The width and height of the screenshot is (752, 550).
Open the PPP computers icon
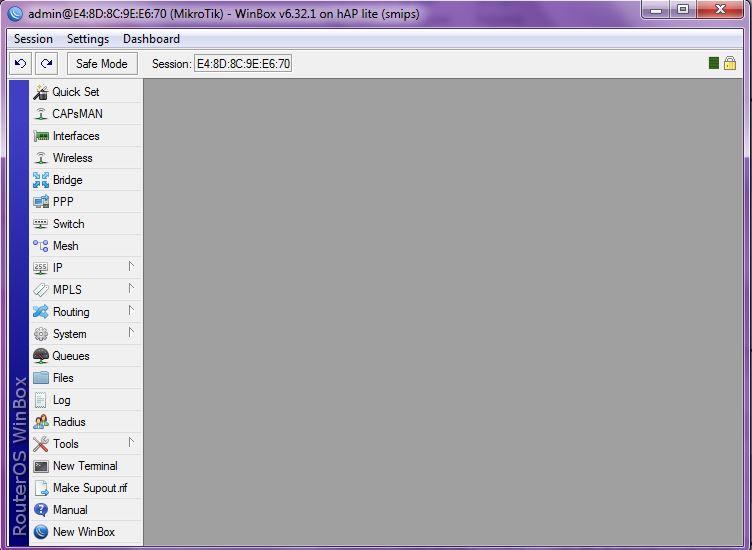coord(41,202)
